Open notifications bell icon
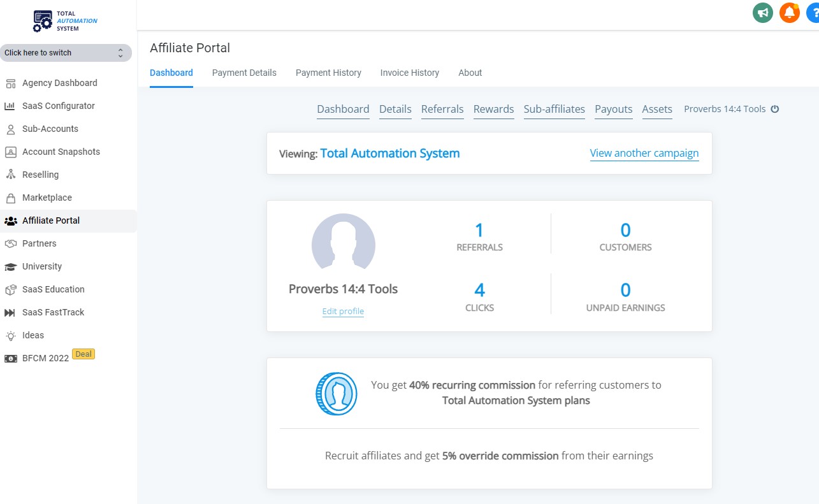 click(x=790, y=13)
